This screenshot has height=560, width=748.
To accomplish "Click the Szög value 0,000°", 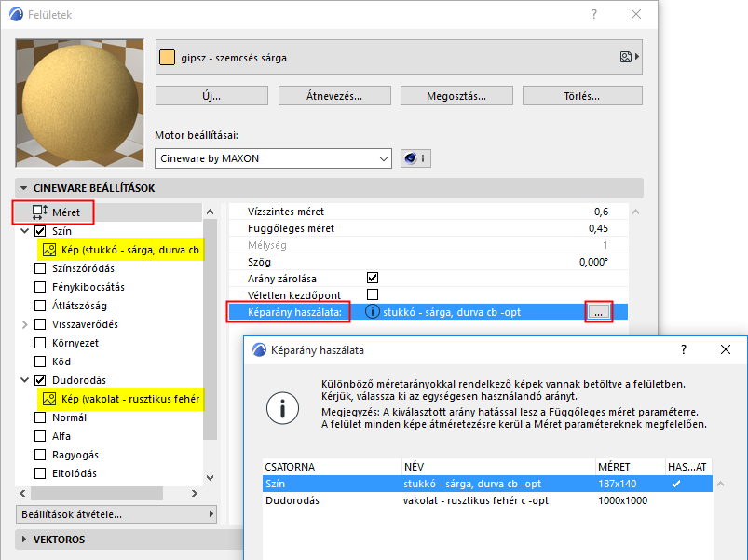I will pos(594,262).
